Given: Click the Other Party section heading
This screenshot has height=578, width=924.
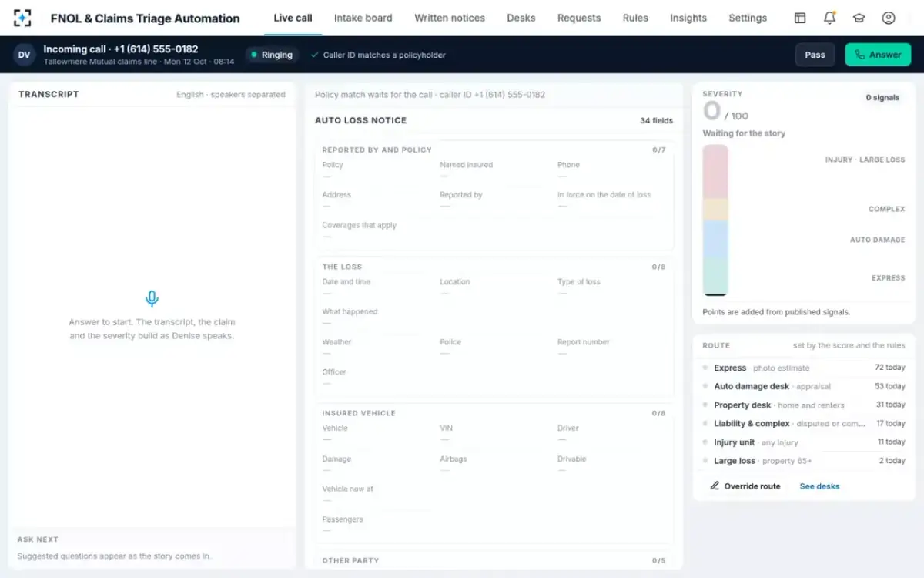Looking at the screenshot, I should click(350, 560).
